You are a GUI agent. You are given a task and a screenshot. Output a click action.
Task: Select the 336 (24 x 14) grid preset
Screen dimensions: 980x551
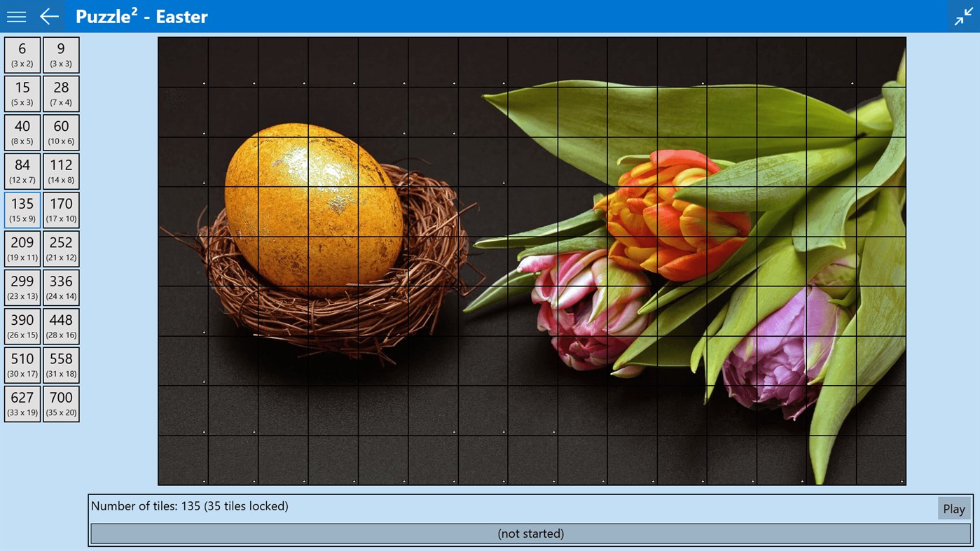pos(61,286)
